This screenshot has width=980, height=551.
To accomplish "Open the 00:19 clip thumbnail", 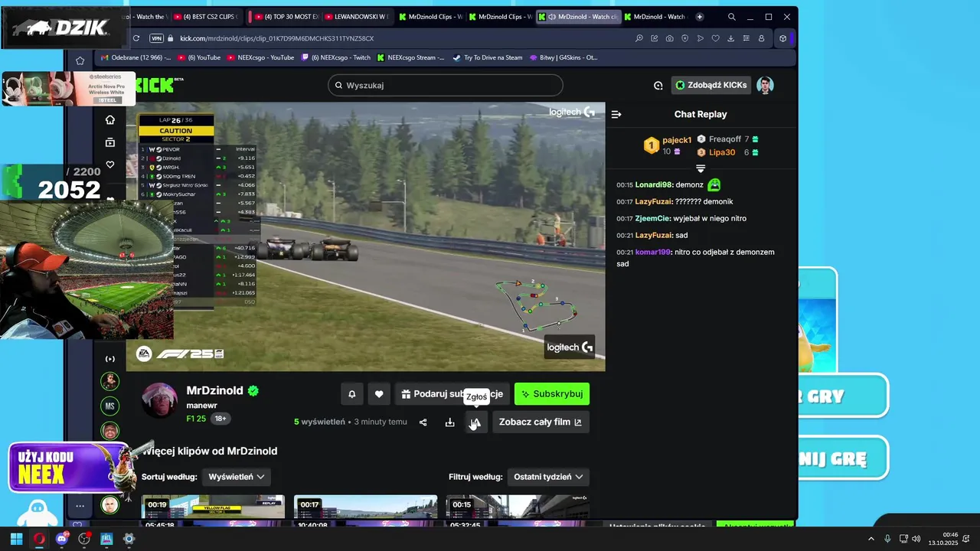I will click(x=213, y=507).
